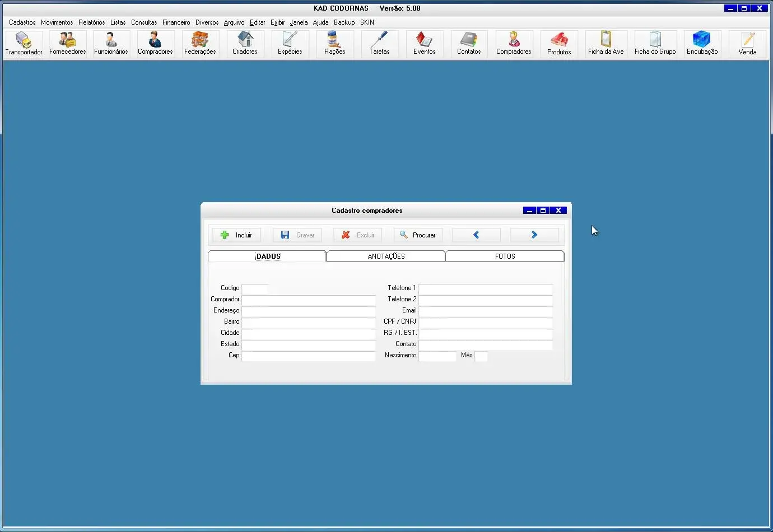Image resolution: width=773 pixels, height=532 pixels.
Task: Click the Fornecedores toolbar icon
Action: 67,44
